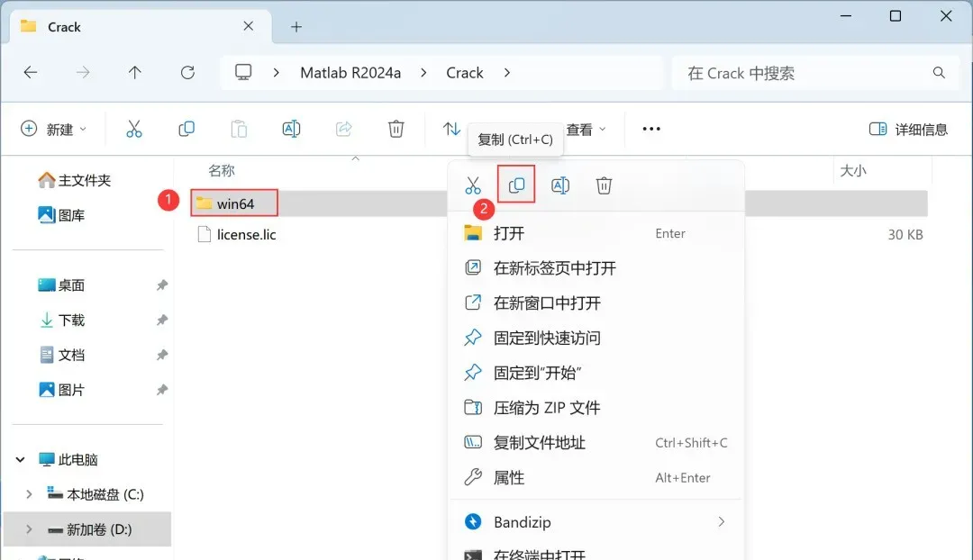Add a new tab with plus button
This screenshot has width=973, height=560.
coord(296,27)
